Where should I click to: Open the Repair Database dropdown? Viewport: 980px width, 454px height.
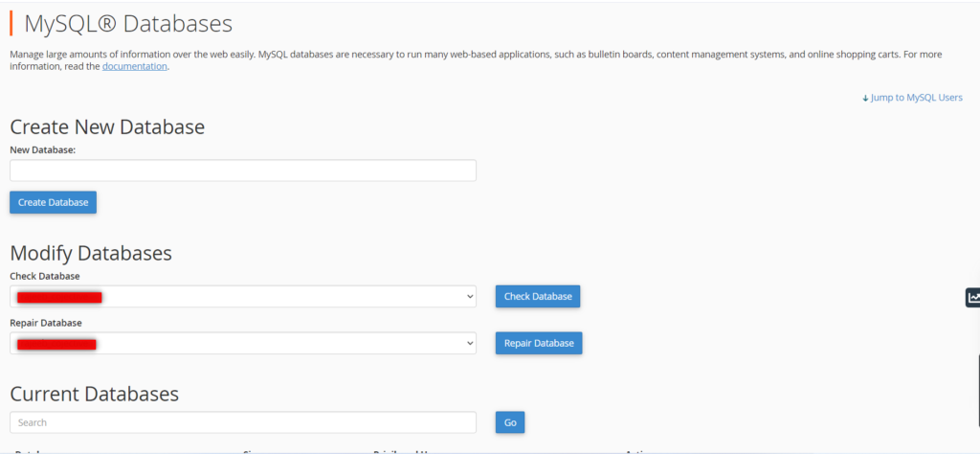tap(243, 343)
